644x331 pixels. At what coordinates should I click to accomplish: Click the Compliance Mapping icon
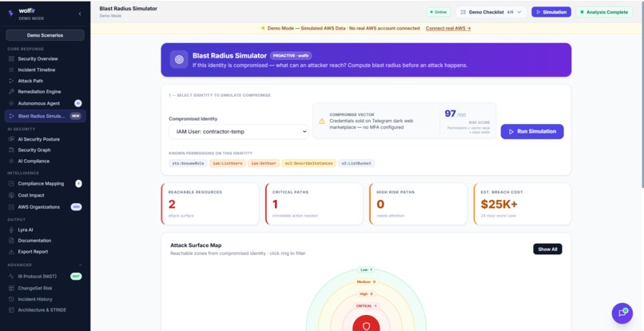11,183
